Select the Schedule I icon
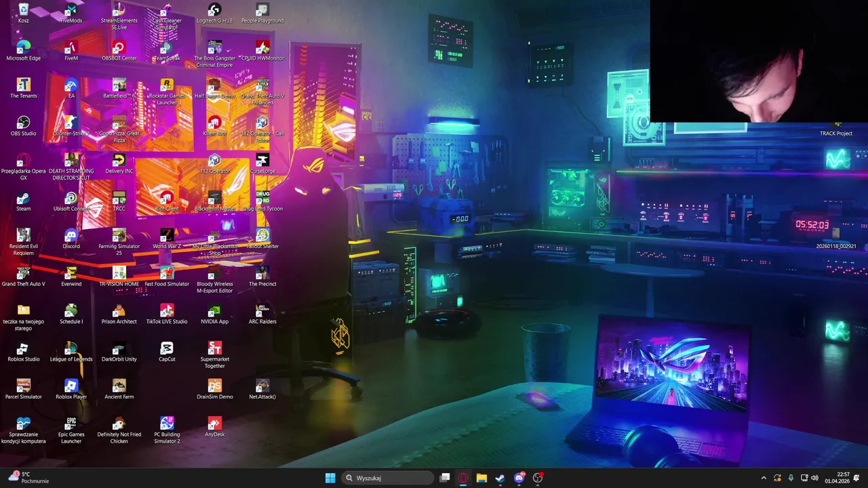The image size is (868, 488). [x=71, y=314]
